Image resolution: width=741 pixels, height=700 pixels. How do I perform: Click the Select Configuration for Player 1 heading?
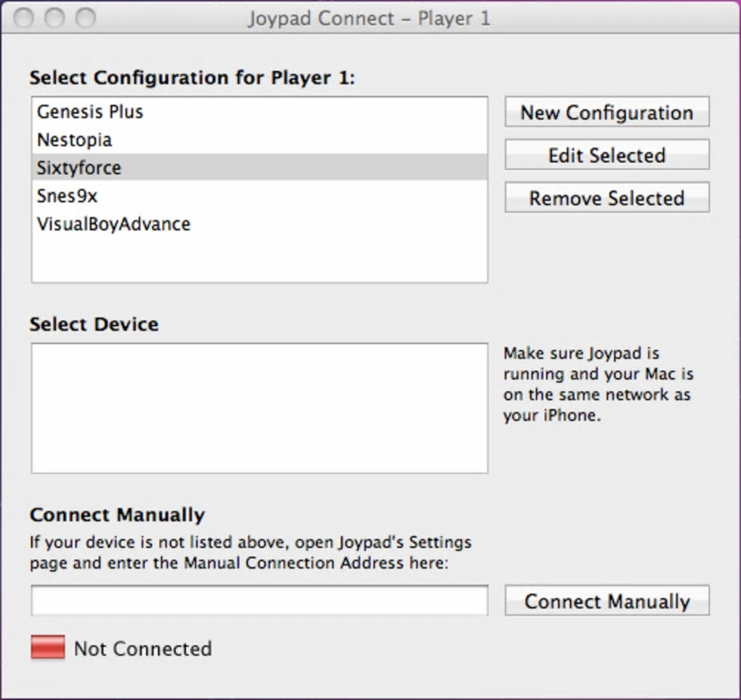click(193, 77)
